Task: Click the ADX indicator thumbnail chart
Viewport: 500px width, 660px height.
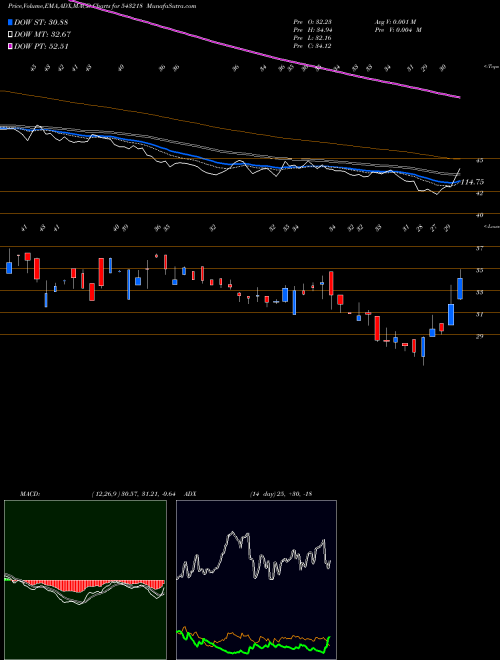Action: coord(256,580)
